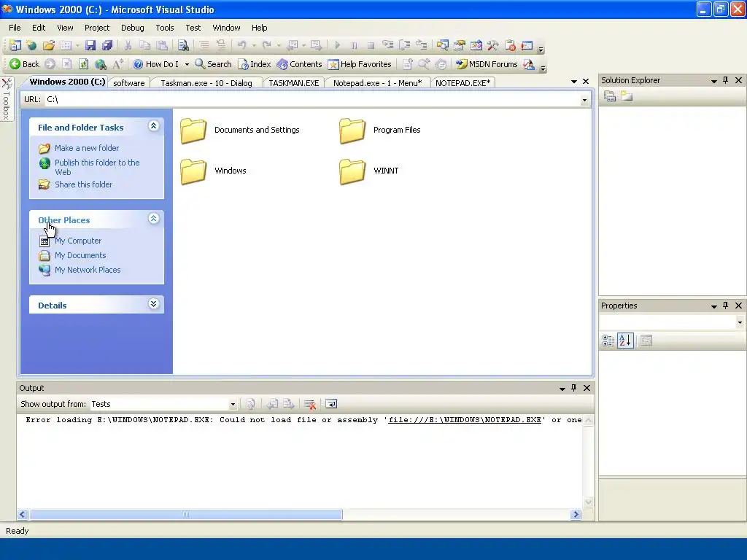Click the last icon after MSDN Forums
Screen dimensions: 747x560
pos(528,64)
